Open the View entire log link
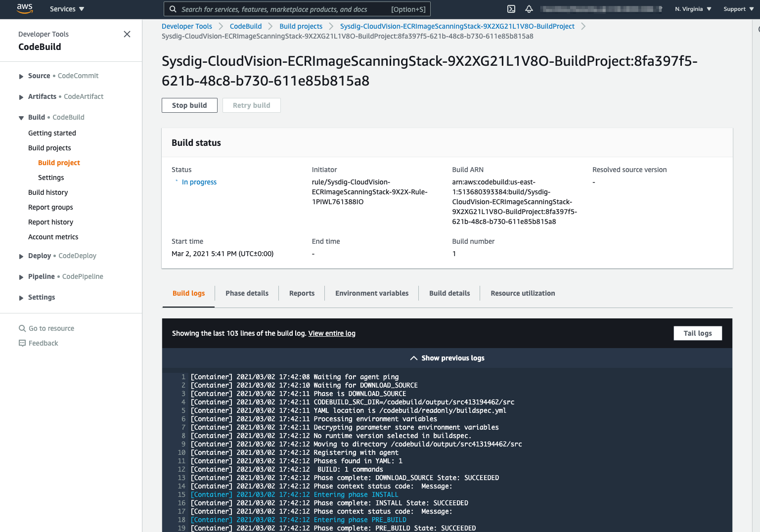The width and height of the screenshot is (760, 532). (x=332, y=333)
